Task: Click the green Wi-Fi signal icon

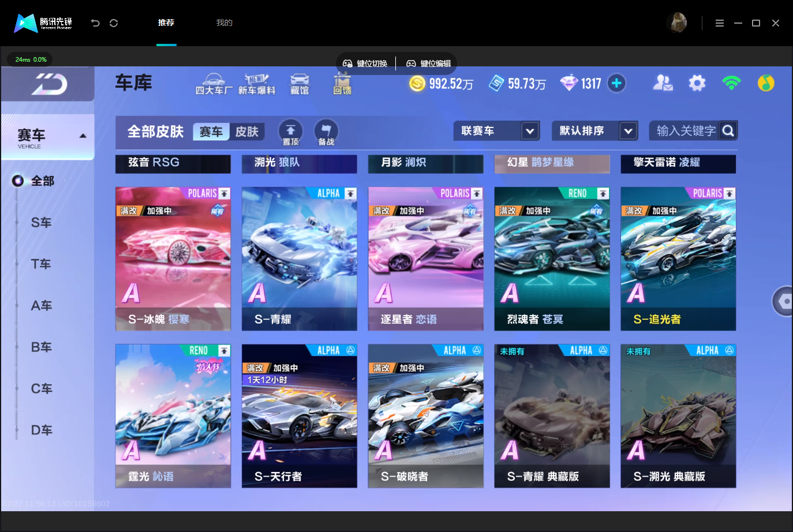Action: point(731,84)
